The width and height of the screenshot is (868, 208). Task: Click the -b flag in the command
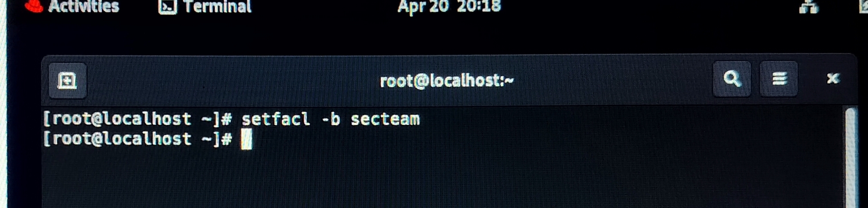[331, 119]
